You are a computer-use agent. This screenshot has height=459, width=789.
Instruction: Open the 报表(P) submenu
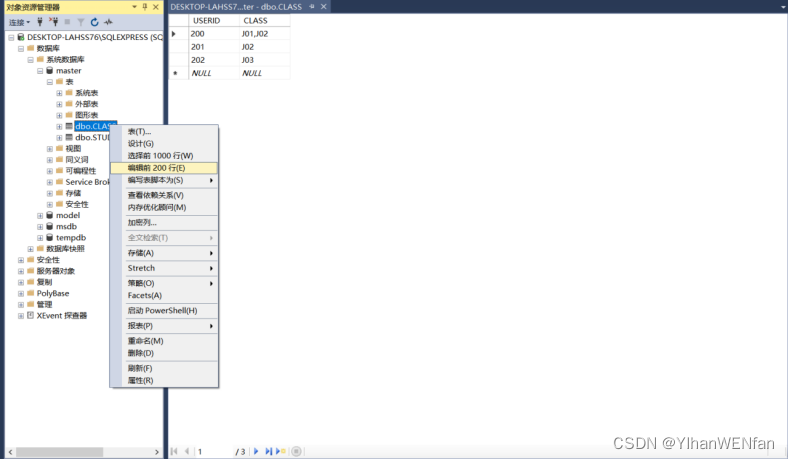(164, 326)
